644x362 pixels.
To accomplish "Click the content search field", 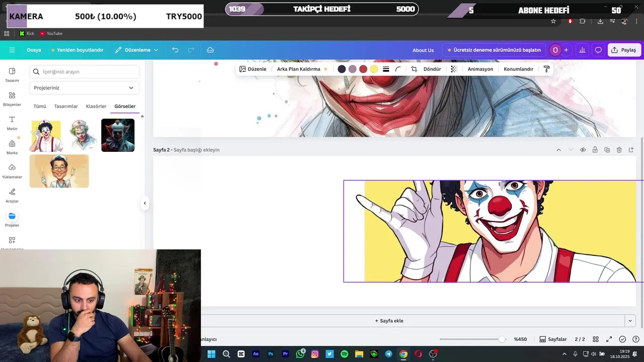I will coord(85,71).
